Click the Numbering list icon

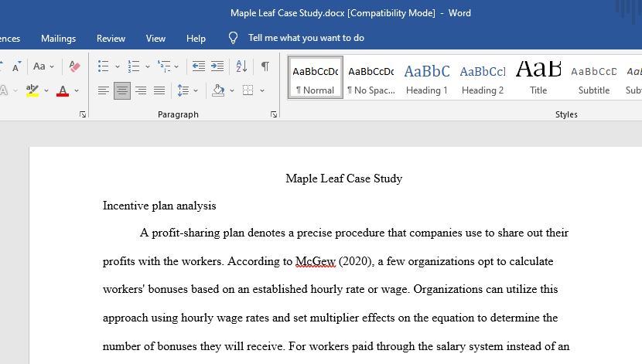pos(134,66)
